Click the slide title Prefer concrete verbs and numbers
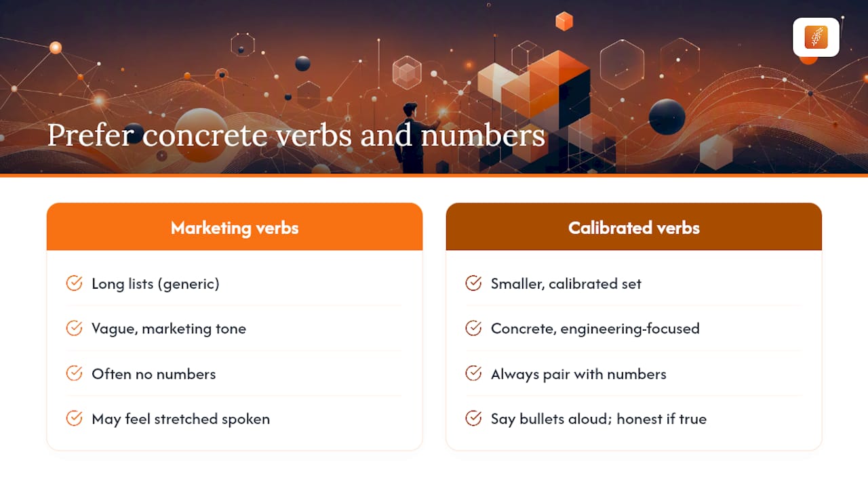 (296, 136)
